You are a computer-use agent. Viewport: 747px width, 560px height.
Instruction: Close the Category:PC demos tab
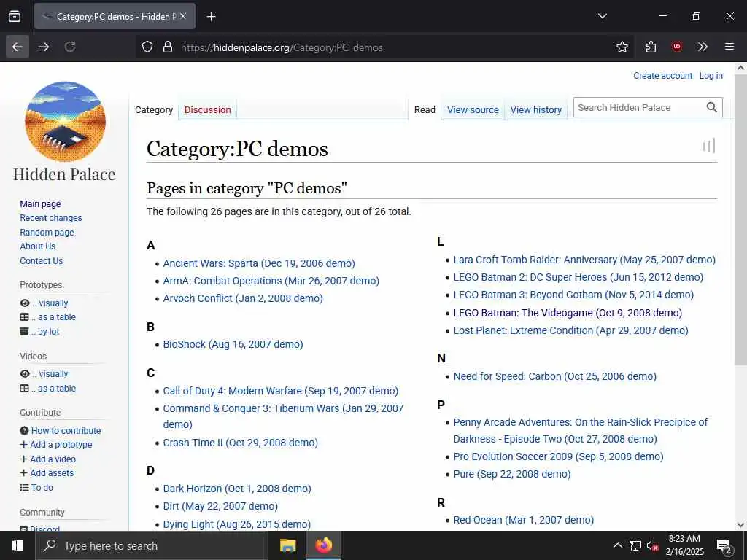(x=183, y=16)
